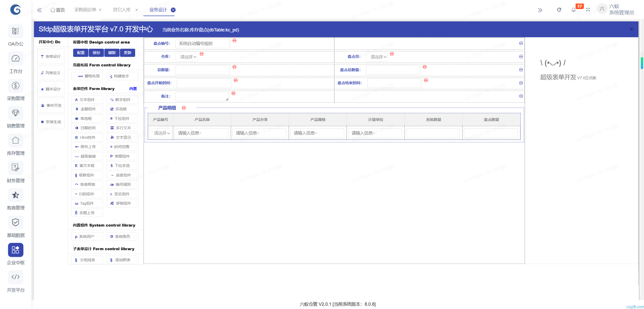The image size is (644, 309).
Task: Open the 盘点员 请选择 dropdown
Action: (377, 57)
